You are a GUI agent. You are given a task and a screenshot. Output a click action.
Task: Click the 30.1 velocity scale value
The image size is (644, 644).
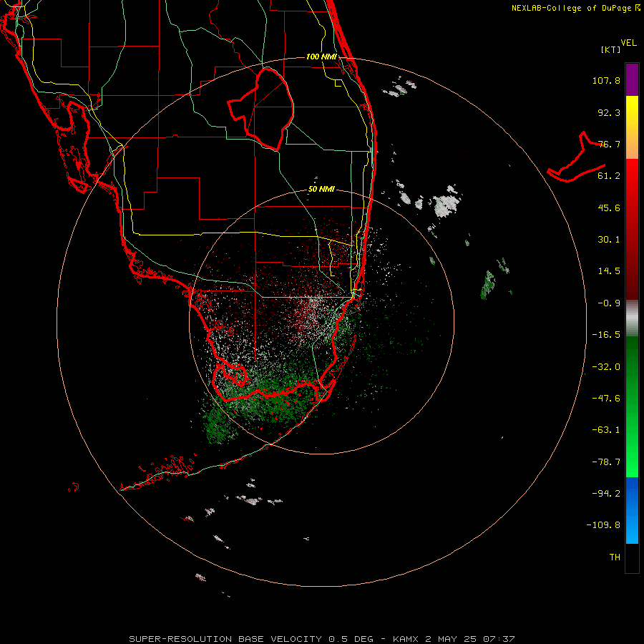click(x=609, y=240)
